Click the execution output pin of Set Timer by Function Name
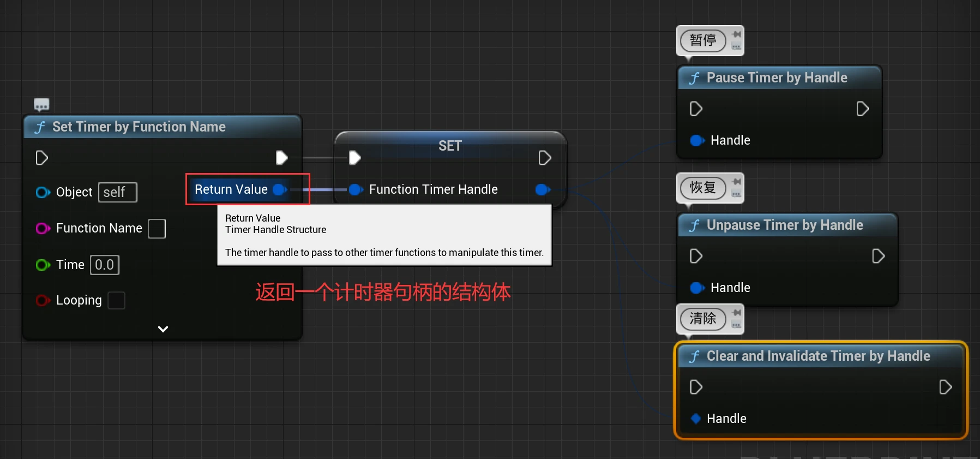 click(281, 158)
